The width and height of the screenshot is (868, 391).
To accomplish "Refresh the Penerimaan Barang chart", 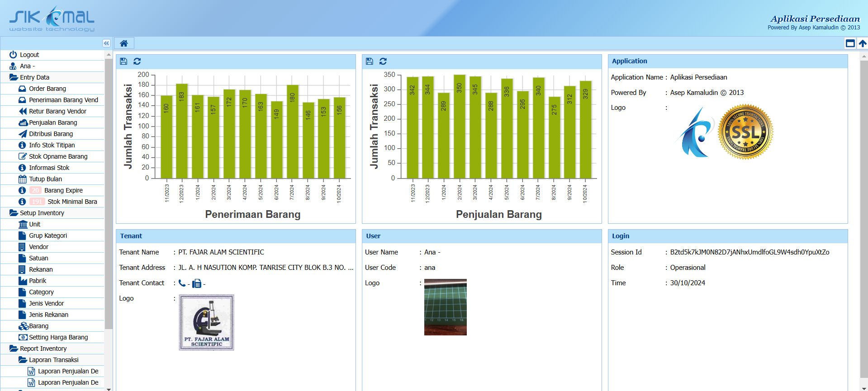I will click(x=137, y=61).
